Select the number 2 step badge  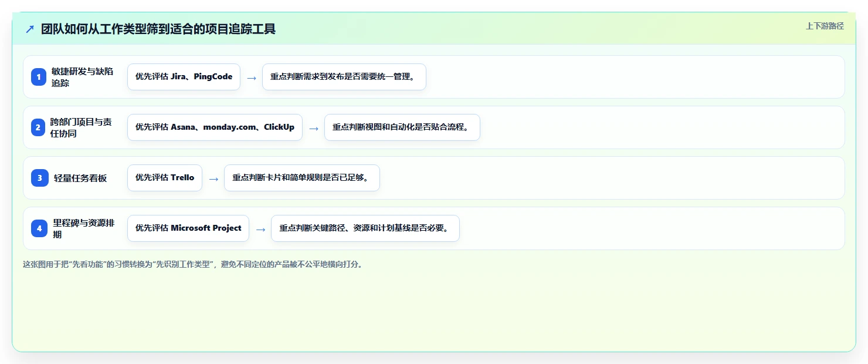coord(39,127)
